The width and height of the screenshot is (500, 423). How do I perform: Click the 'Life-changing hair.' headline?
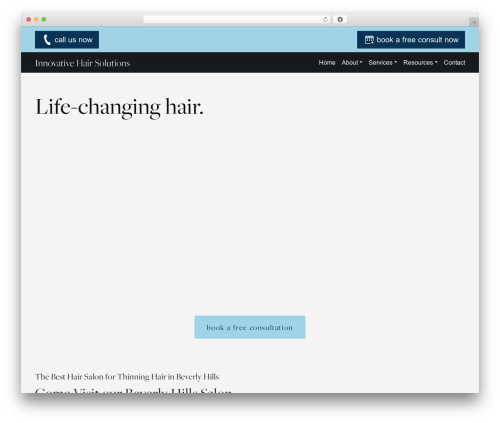(x=119, y=108)
